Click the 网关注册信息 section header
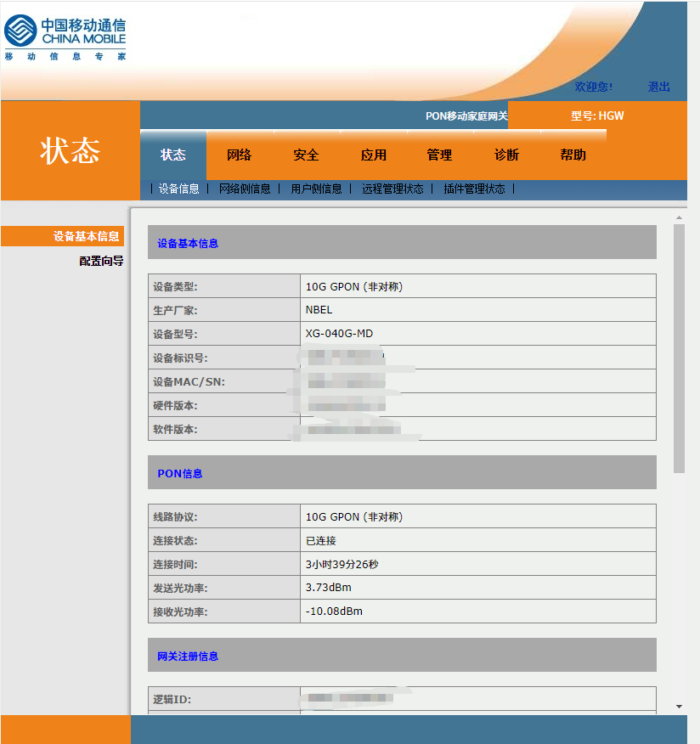The width and height of the screenshot is (700, 744). click(402, 656)
